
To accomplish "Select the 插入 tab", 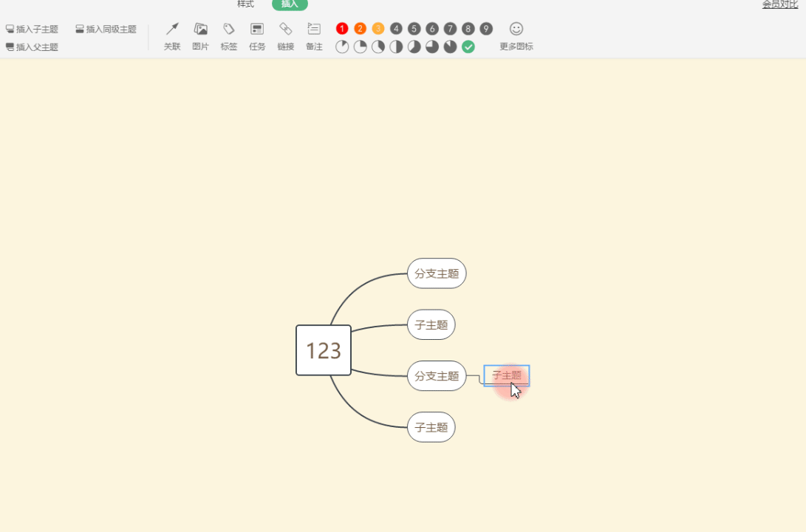I will 290,4.
